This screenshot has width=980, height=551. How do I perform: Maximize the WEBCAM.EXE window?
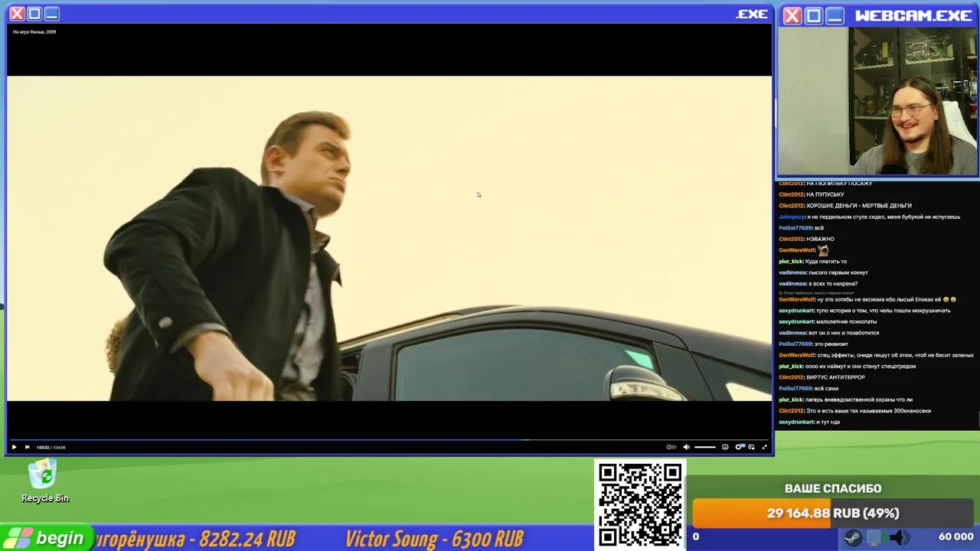click(814, 15)
